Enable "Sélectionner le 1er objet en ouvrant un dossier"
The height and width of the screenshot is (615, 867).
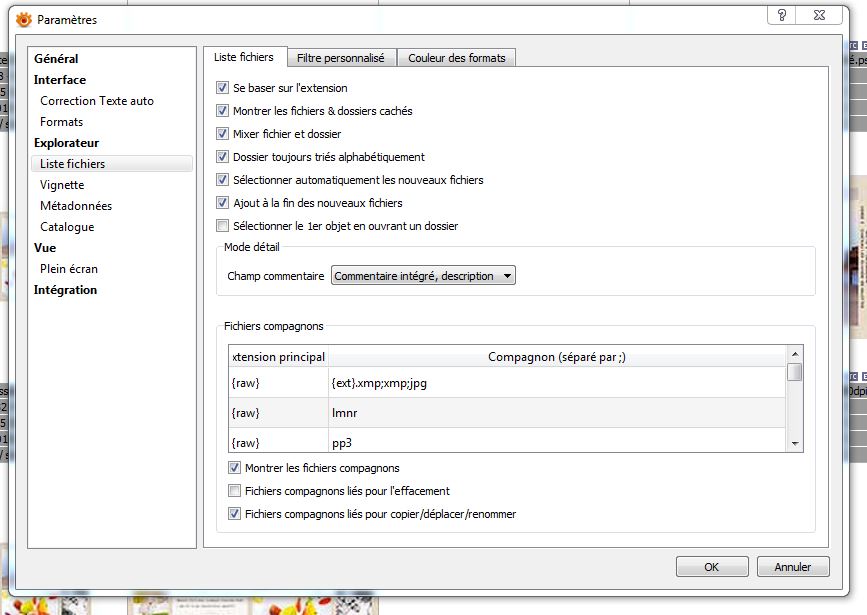[222, 226]
